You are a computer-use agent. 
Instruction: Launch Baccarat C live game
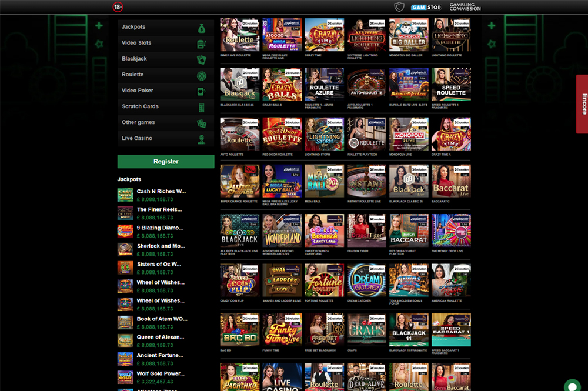[451, 181]
